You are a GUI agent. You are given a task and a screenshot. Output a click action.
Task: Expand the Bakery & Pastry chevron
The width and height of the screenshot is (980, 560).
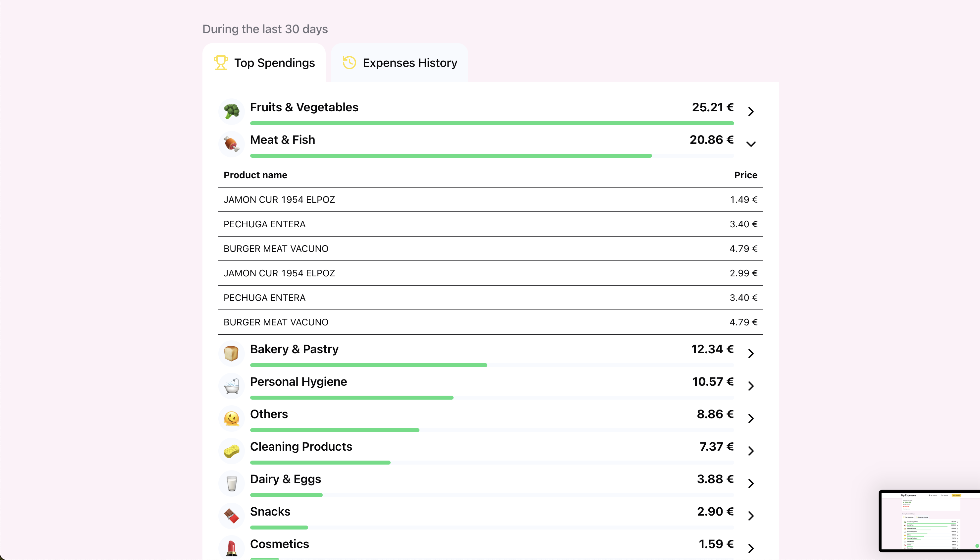(x=751, y=354)
